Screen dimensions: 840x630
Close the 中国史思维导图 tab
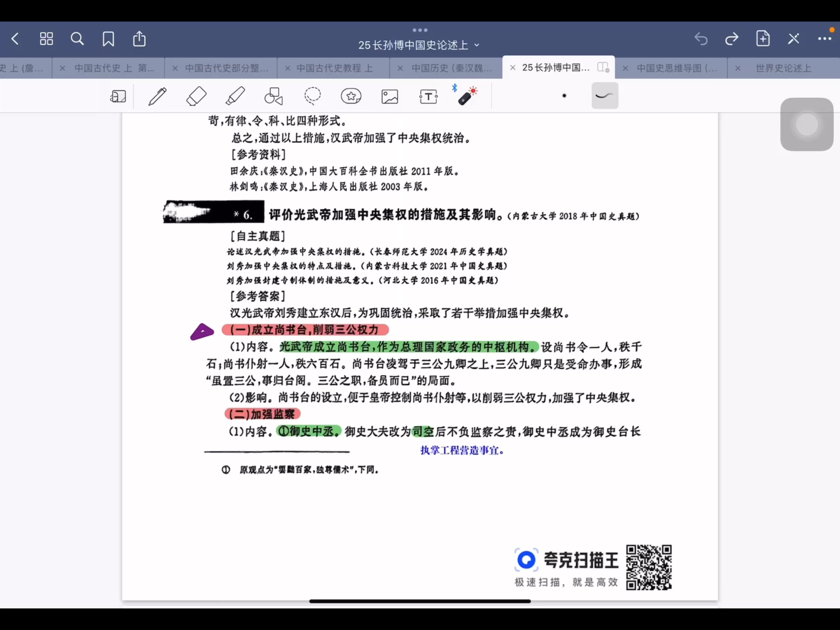pyautogui.click(x=625, y=68)
